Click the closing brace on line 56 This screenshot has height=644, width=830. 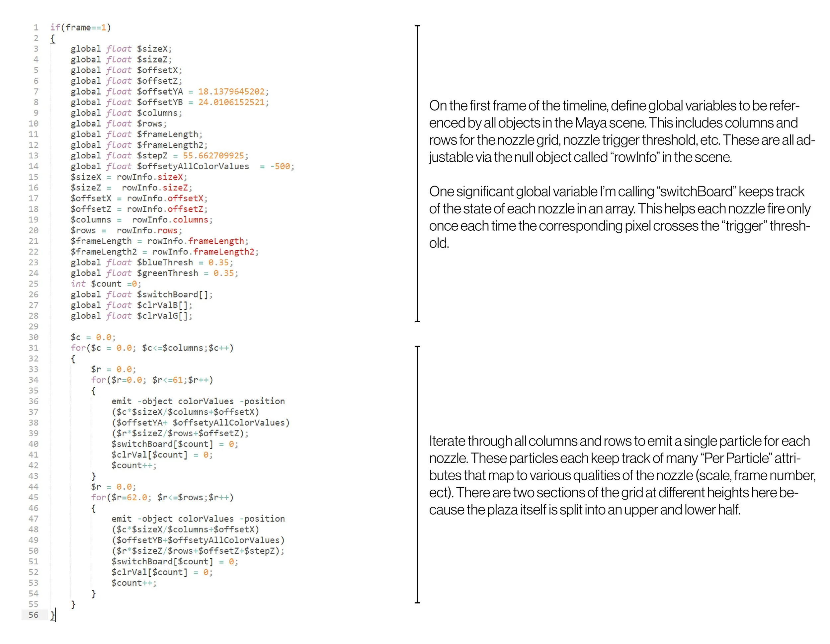pos(53,615)
